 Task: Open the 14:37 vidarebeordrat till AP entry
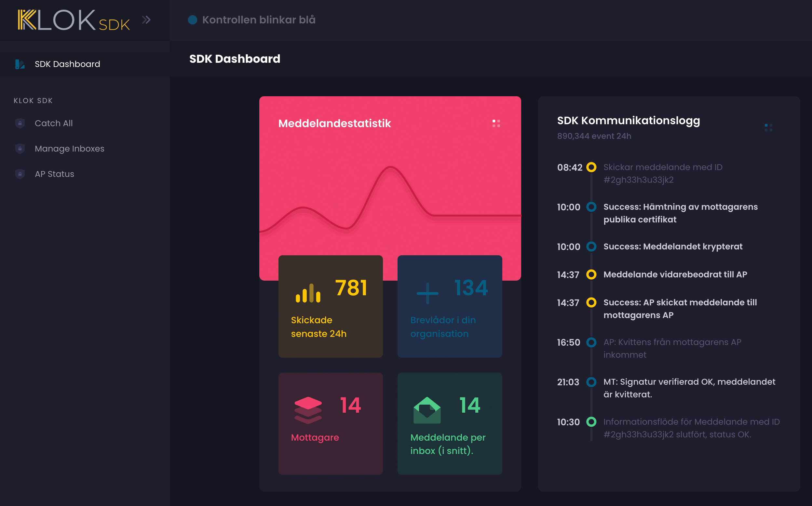coord(675,274)
